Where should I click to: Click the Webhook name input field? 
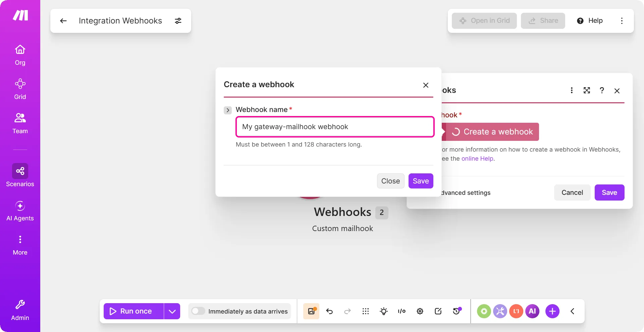click(335, 127)
